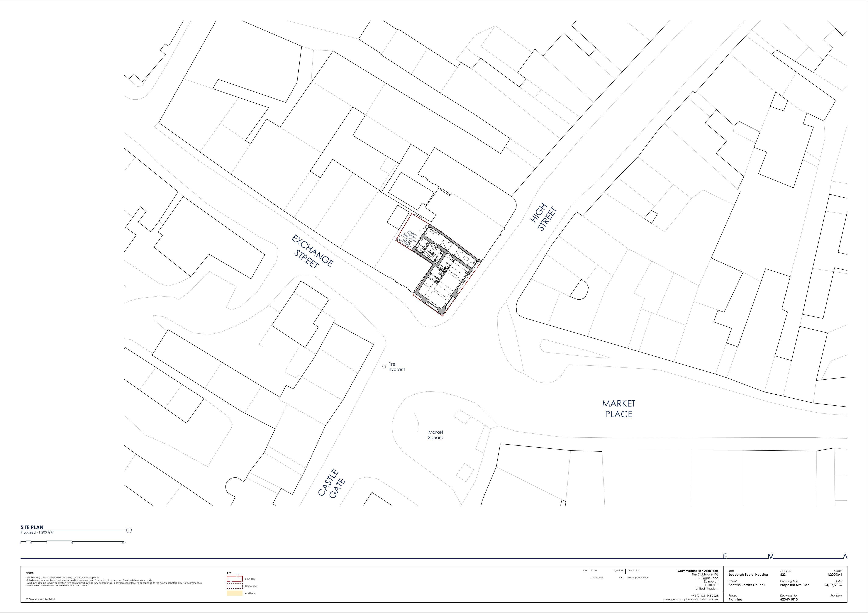Click the Fire Hydrant circle marker
Viewport: 868px width, 613px height.
384,367
